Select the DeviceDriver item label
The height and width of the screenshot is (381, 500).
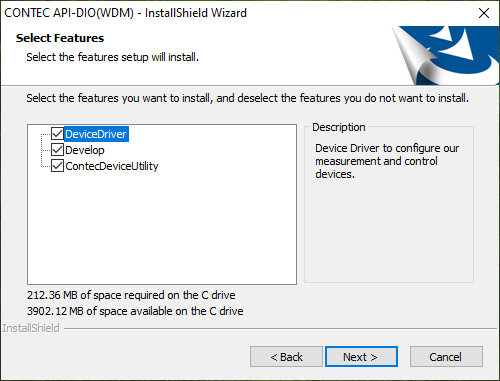(96, 134)
